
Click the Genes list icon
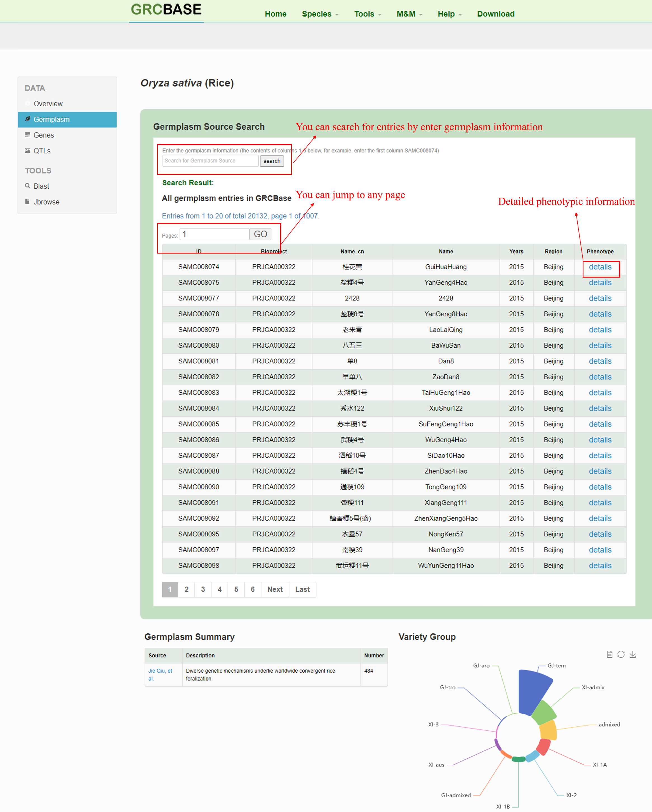pyautogui.click(x=27, y=135)
